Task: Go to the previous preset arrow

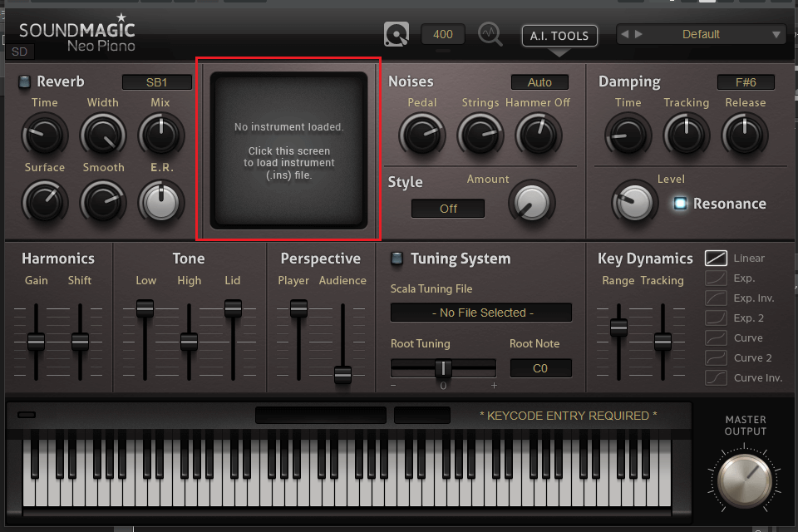Action: (625, 34)
